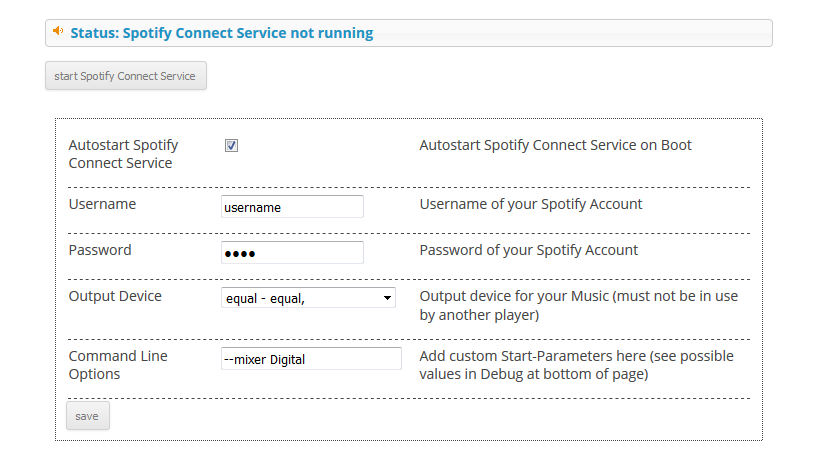Start the Spotify Connect Service
The image size is (818, 460).
coord(126,76)
